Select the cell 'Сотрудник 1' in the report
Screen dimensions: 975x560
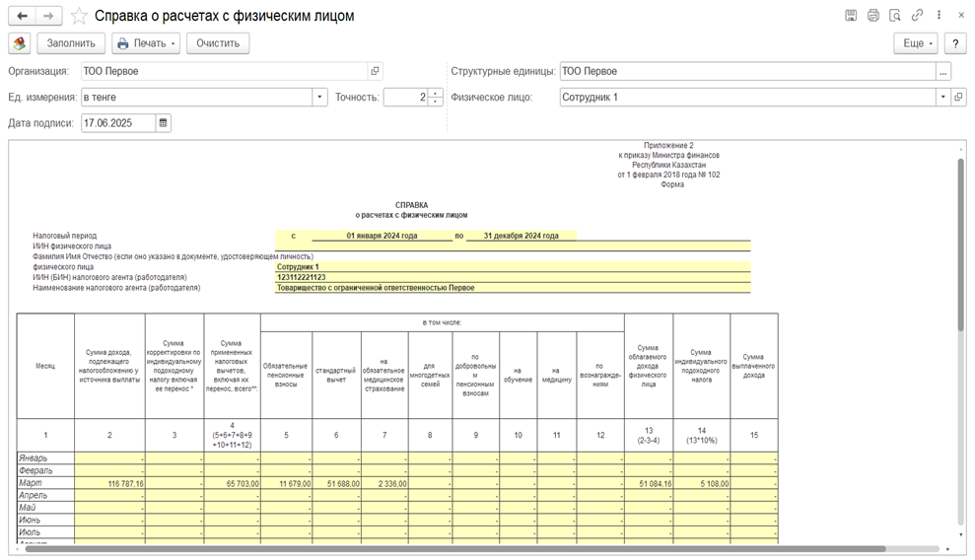pos(513,266)
